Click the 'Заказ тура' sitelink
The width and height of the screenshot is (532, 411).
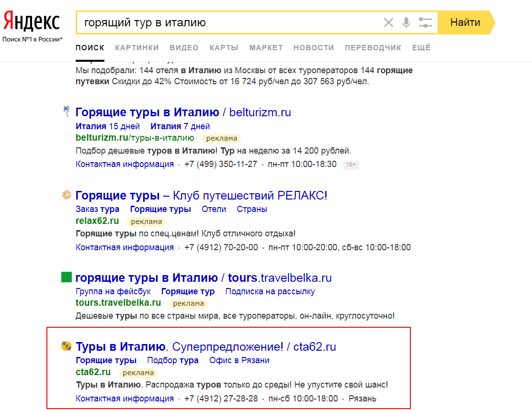97,209
